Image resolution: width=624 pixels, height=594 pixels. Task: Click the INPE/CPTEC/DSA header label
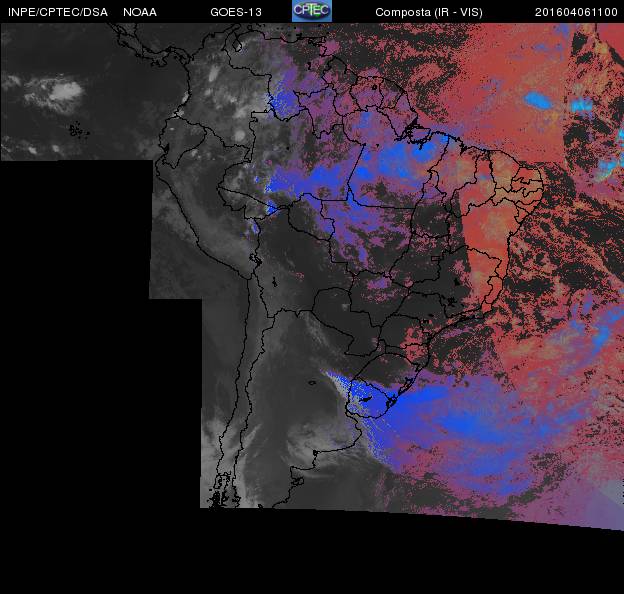[58, 12]
